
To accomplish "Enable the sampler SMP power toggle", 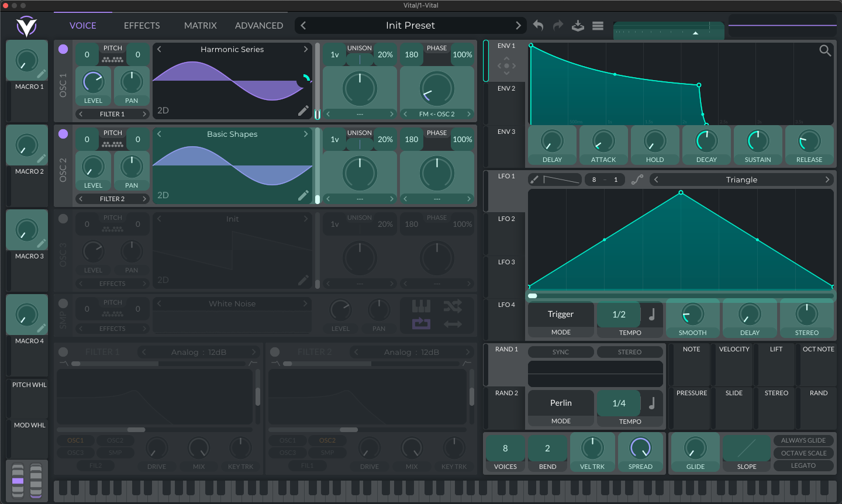I will (x=63, y=303).
